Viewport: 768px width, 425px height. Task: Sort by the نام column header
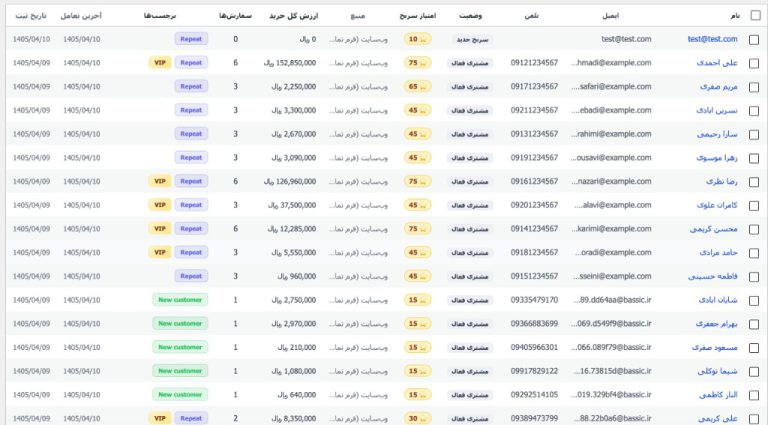tap(735, 16)
